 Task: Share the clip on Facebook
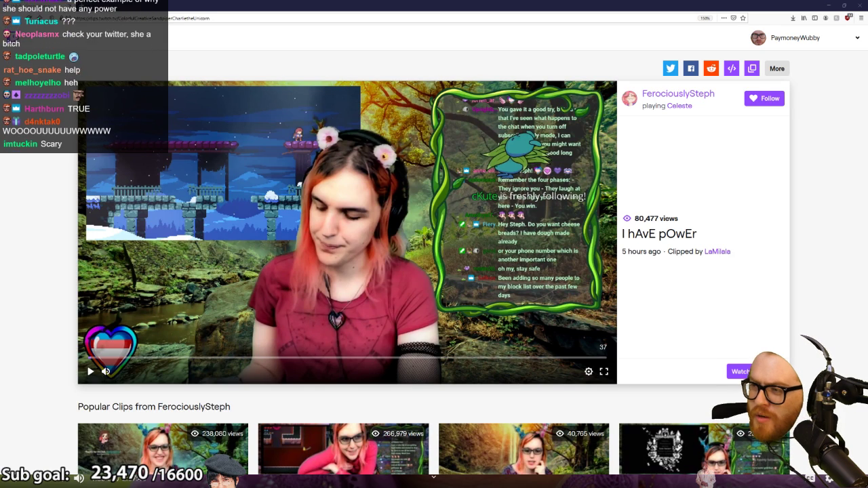coord(691,68)
